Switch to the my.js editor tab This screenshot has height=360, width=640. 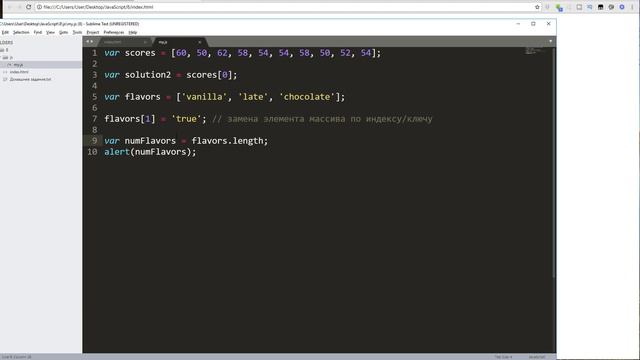pos(176,42)
